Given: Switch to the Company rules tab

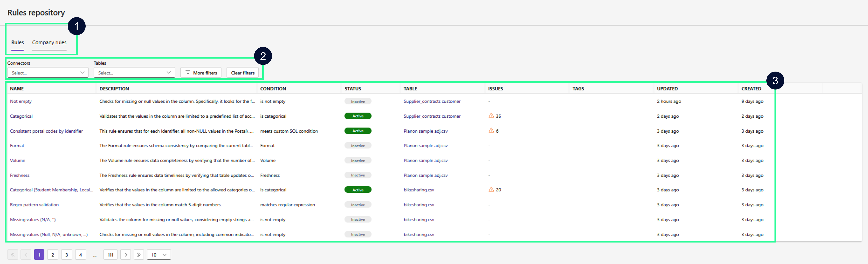Looking at the screenshot, I should tap(49, 42).
